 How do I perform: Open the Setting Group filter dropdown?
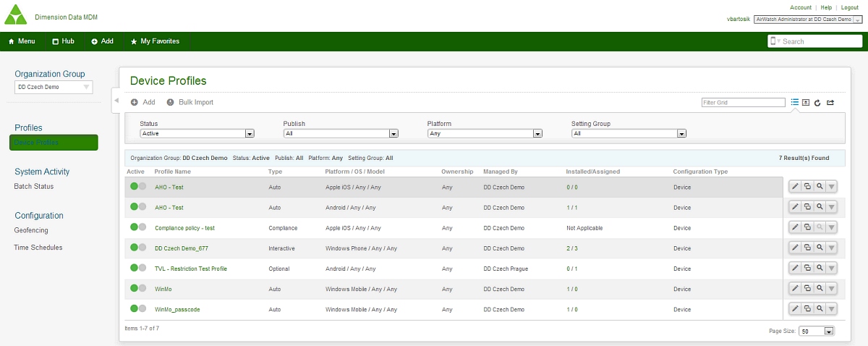click(629, 133)
